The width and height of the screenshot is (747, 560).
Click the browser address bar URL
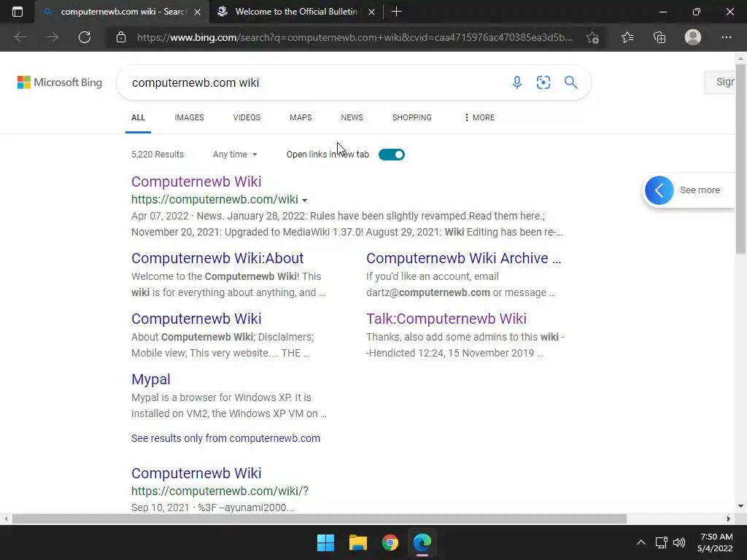355,37
